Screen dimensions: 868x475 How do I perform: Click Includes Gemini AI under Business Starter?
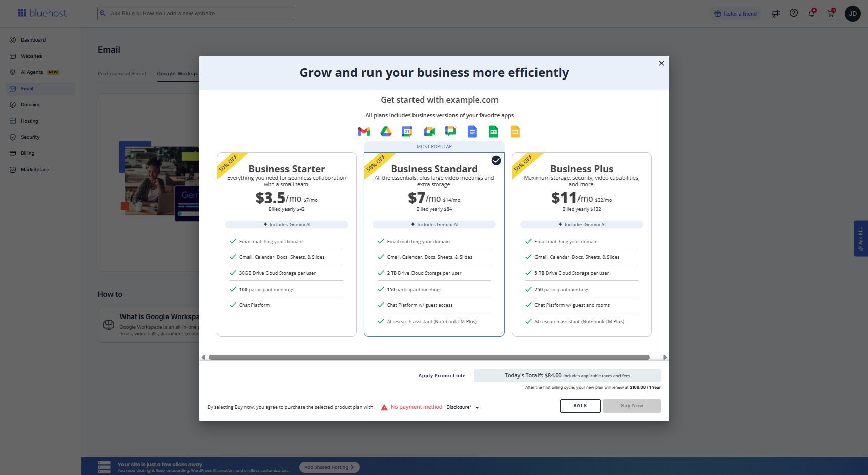[x=286, y=224]
